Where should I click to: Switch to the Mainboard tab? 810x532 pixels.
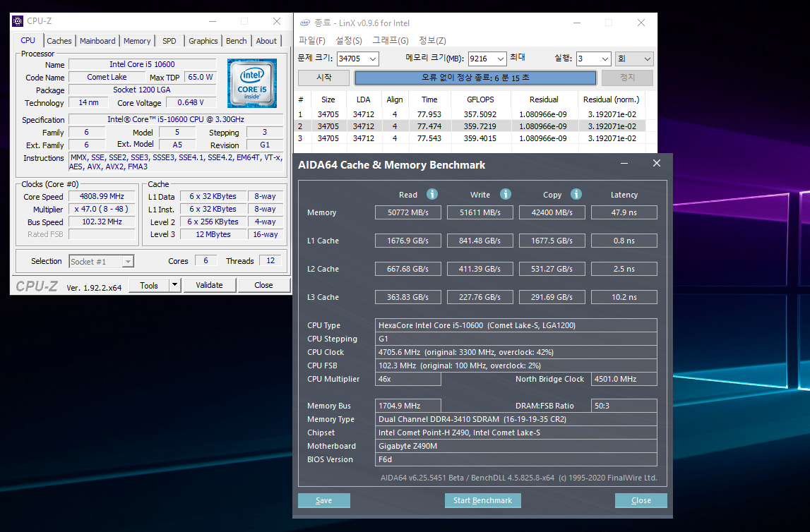[x=97, y=41]
